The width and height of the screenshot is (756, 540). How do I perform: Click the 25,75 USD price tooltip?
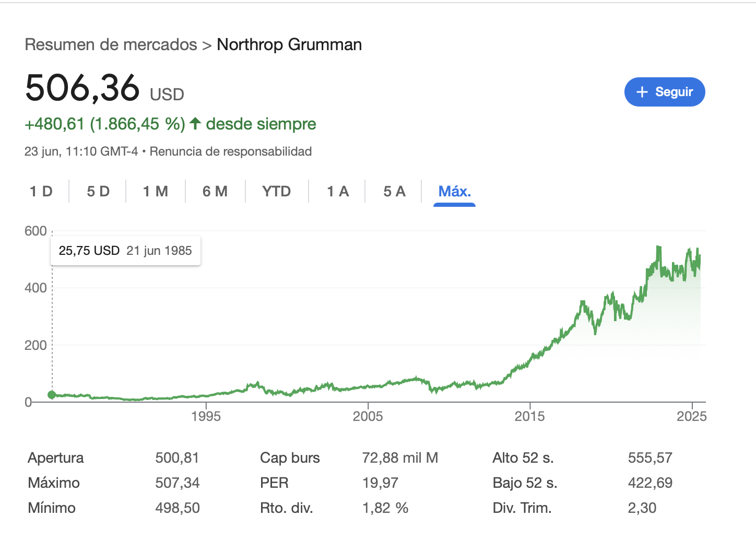[x=125, y=251]
